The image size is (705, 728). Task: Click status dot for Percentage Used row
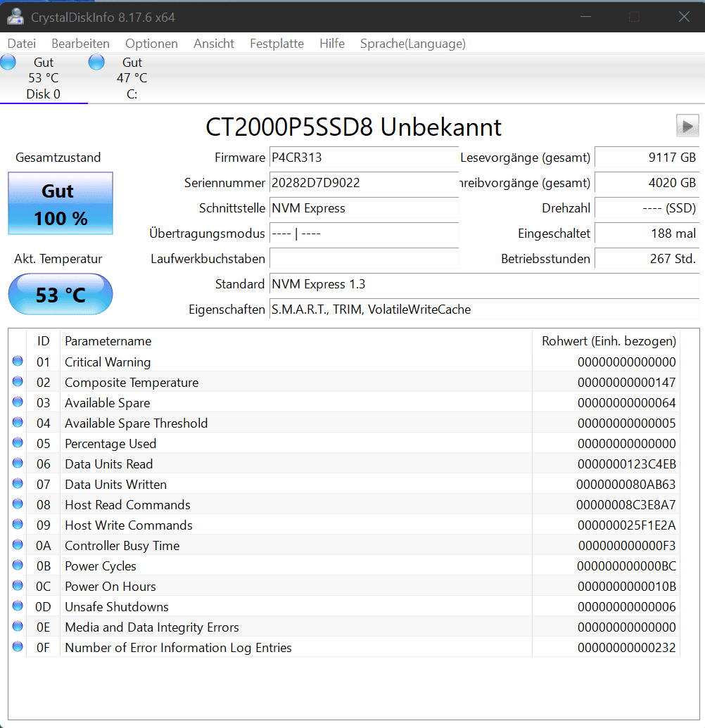click(x=18, y=442)
